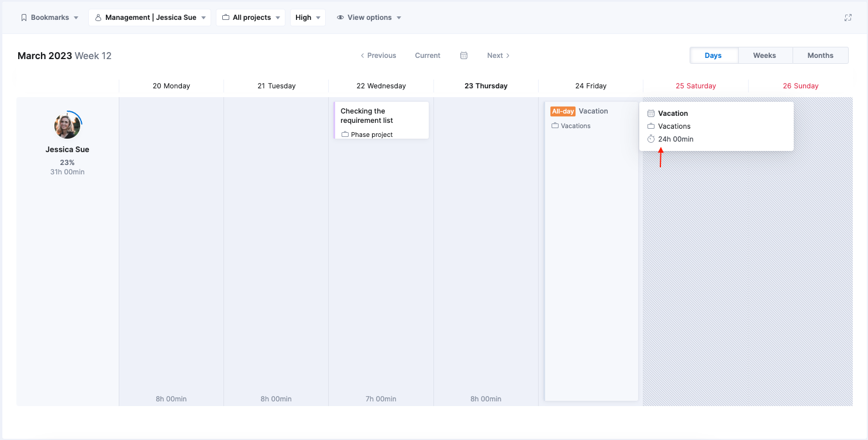868x440 pixels.
Task: Click the Bookmarks ribbon icon
Action: coord(24,18)
